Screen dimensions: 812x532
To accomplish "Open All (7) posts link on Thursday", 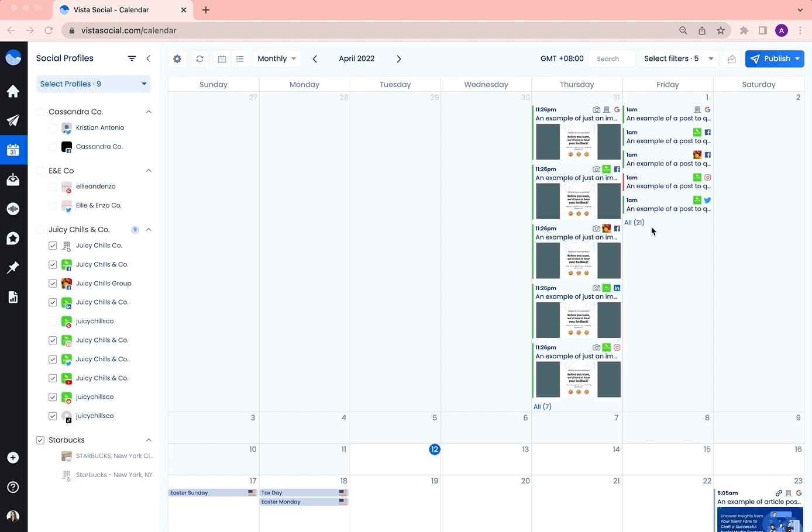I will [x=542, y=406].
